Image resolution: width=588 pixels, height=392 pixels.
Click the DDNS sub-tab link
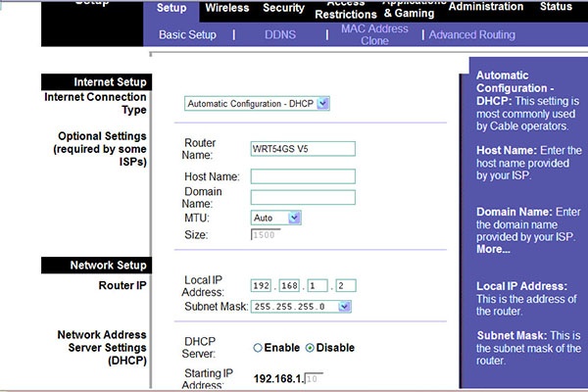point(279,35)
